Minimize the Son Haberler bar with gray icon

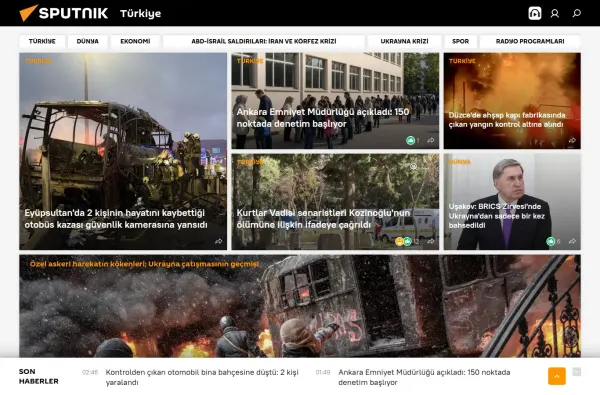coord(576,372)
